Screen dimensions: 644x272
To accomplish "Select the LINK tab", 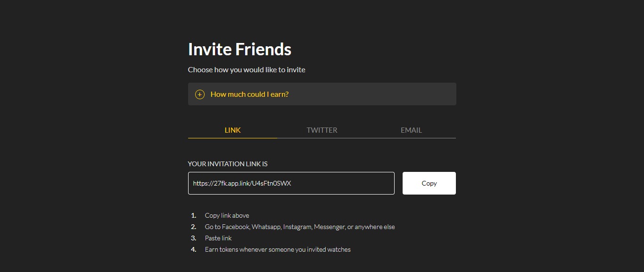I will coord(232,130).
